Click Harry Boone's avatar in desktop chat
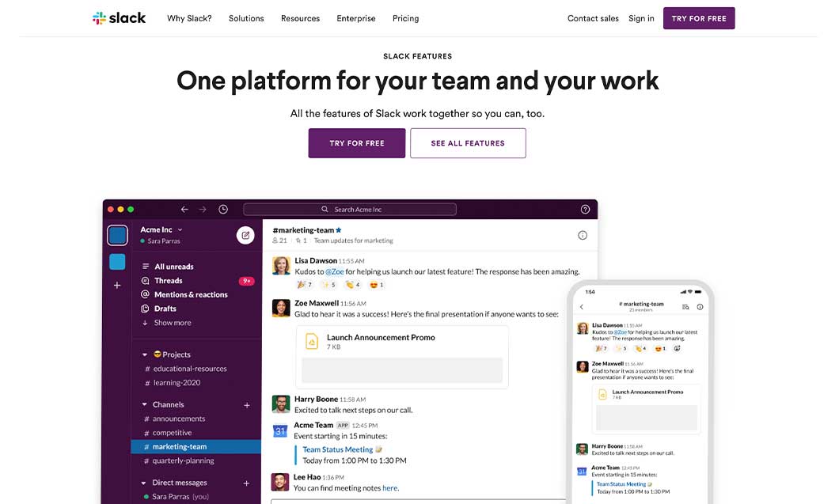839x504 pixels. [x=281, y=404]
